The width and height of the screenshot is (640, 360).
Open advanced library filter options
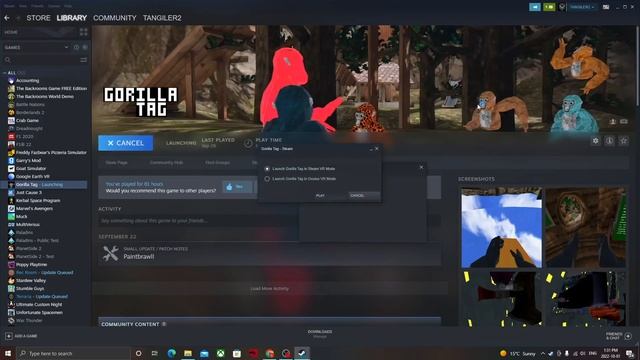[x=84, y=60]
